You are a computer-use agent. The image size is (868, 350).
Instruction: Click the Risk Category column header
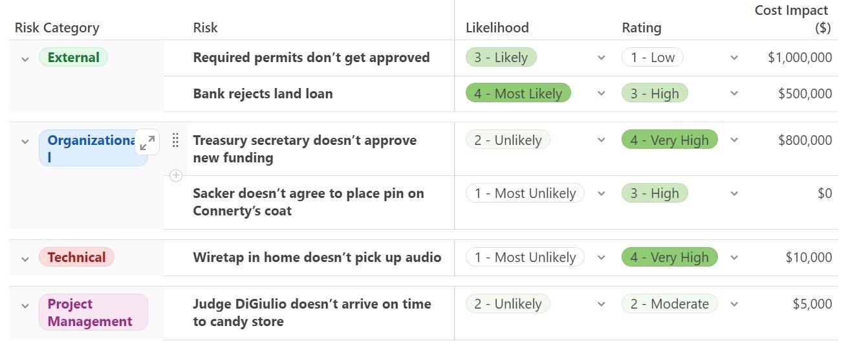57,28
